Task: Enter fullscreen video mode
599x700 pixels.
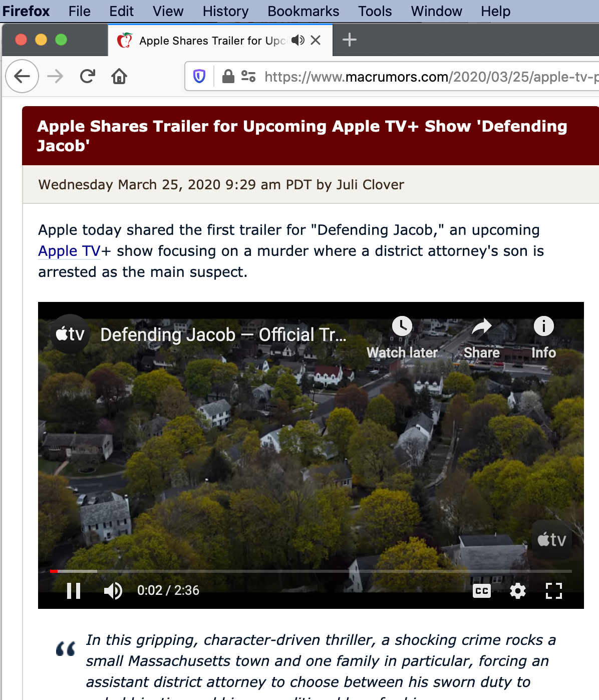Action: pos(553,591)
